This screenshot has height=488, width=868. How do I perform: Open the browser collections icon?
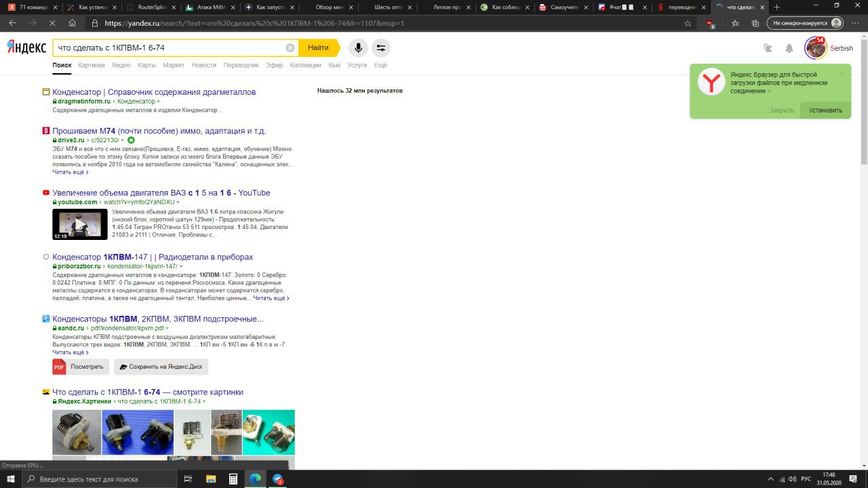[x=755, y=22]
